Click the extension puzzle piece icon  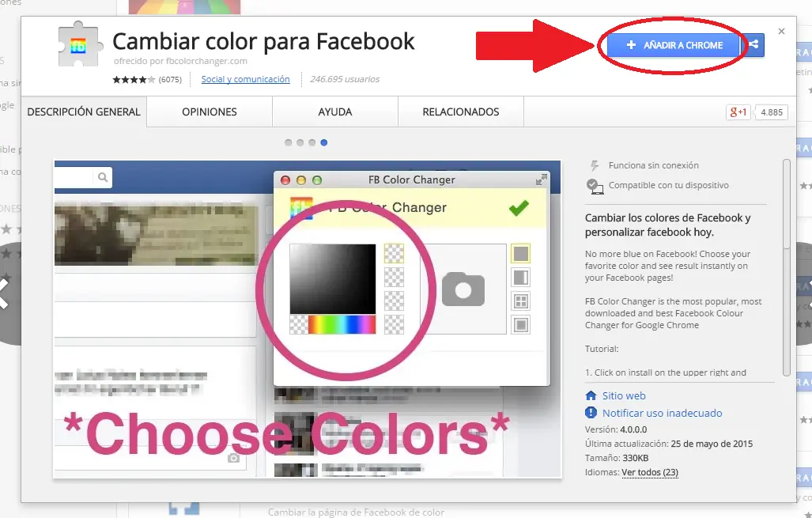[79, 44]
